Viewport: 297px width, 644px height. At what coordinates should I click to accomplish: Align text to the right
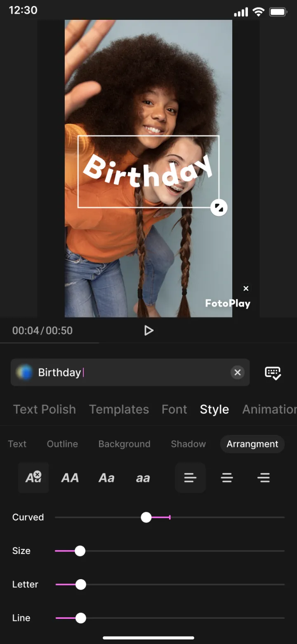click(263, 478)
